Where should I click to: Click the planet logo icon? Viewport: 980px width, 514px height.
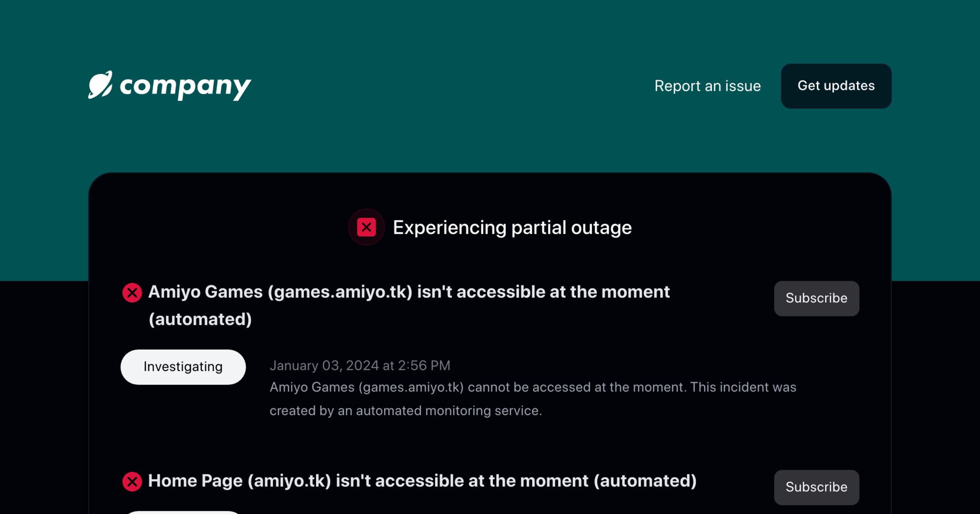tap(100, 85)
